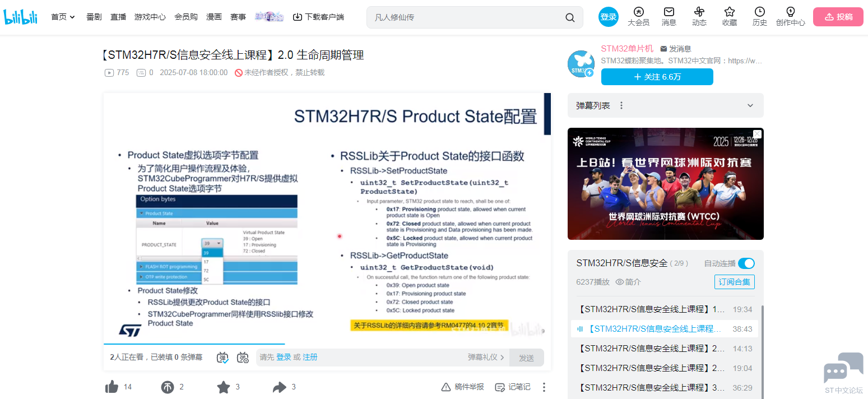Open 赛事 in the navigation
The width and height of the screenshot is (868, 399).
(238, 17)
